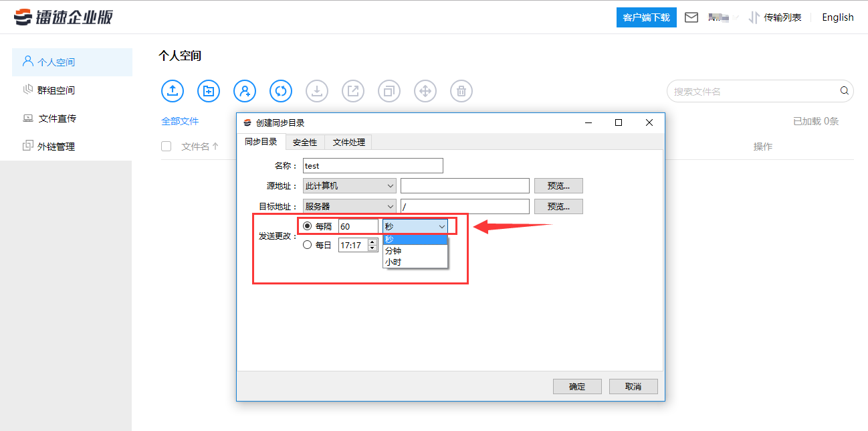
Task: Click the 确定 confirm button
Action: [x=576, y=386]
